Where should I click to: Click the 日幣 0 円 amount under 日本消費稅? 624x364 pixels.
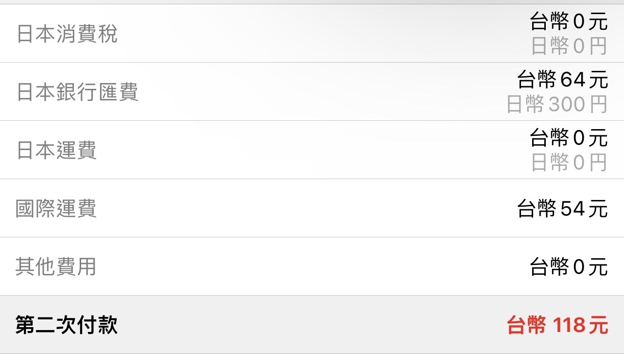coord(569,46)
